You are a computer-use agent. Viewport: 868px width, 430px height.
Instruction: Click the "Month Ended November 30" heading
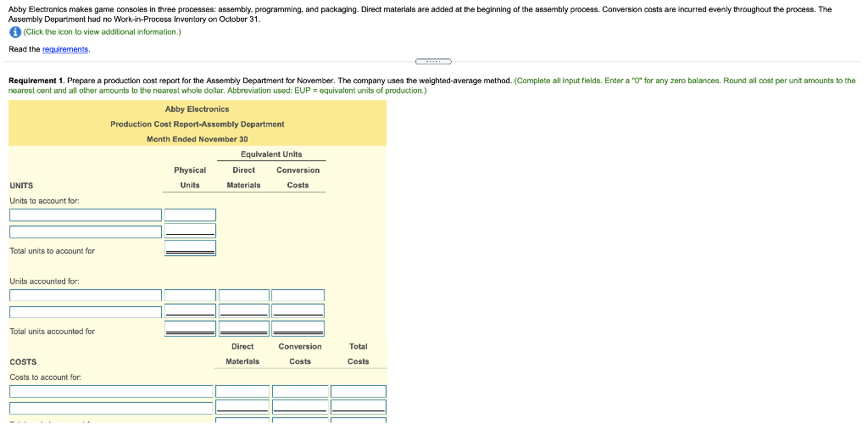(197, 139)
